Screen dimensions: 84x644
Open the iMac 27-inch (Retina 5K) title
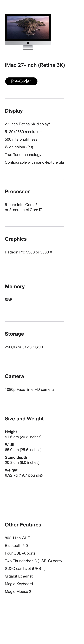click(35, 65)
